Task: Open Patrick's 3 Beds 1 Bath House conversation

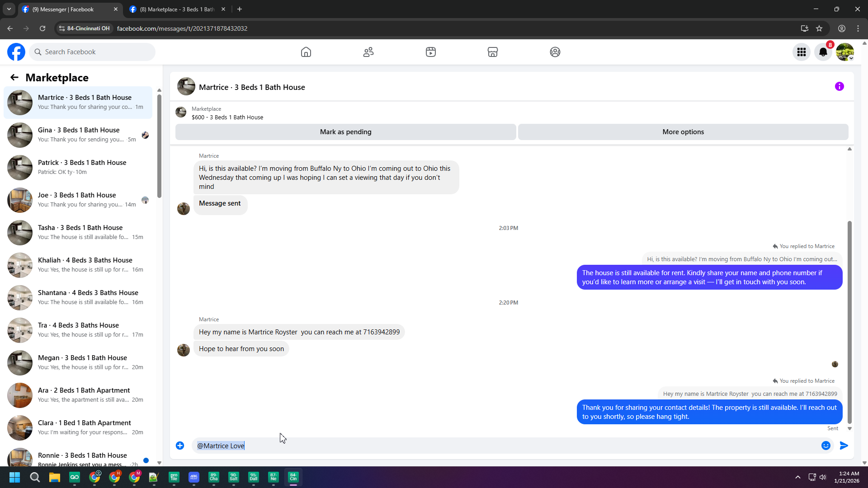Action: tap(78, 167)
